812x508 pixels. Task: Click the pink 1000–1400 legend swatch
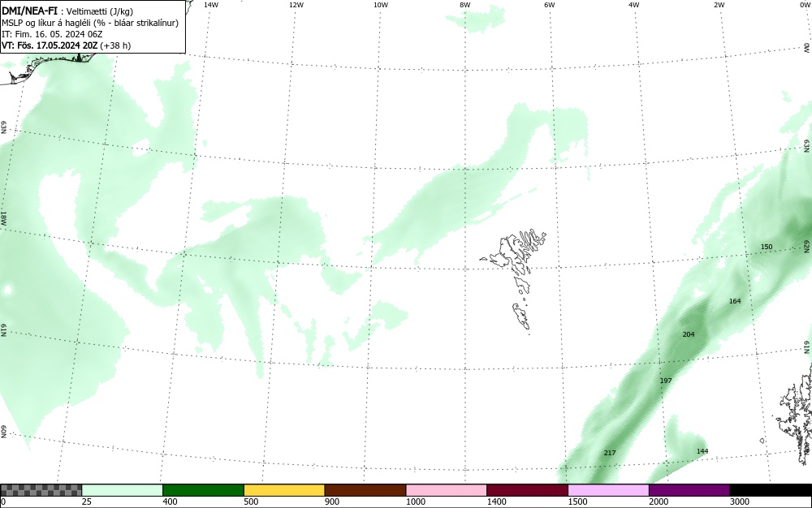point(447,490)
